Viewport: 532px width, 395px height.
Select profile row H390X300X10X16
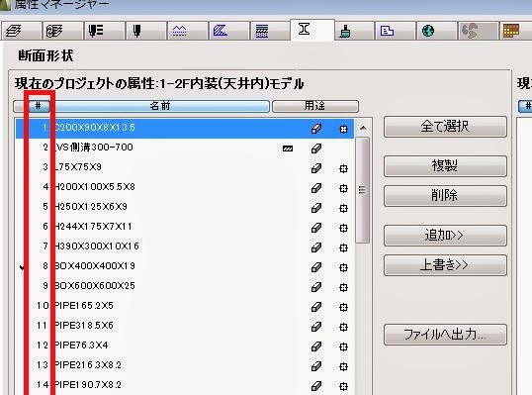coord(185,247)
